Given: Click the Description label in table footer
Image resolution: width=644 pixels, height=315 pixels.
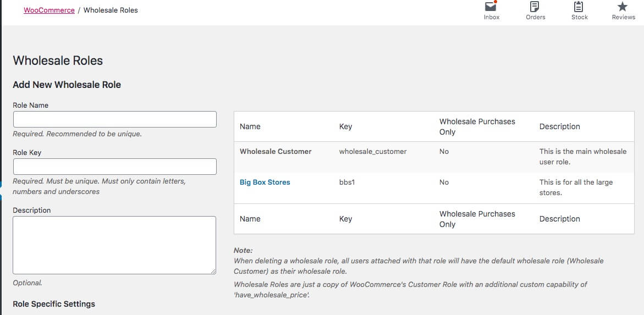Looking at the screenshot, I should point(559,219).
